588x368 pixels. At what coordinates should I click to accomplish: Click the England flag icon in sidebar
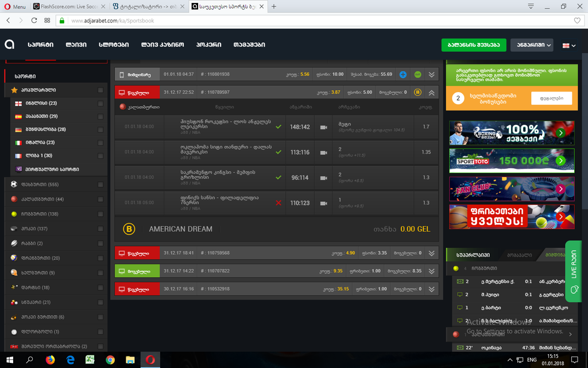(x=18, y=103)
